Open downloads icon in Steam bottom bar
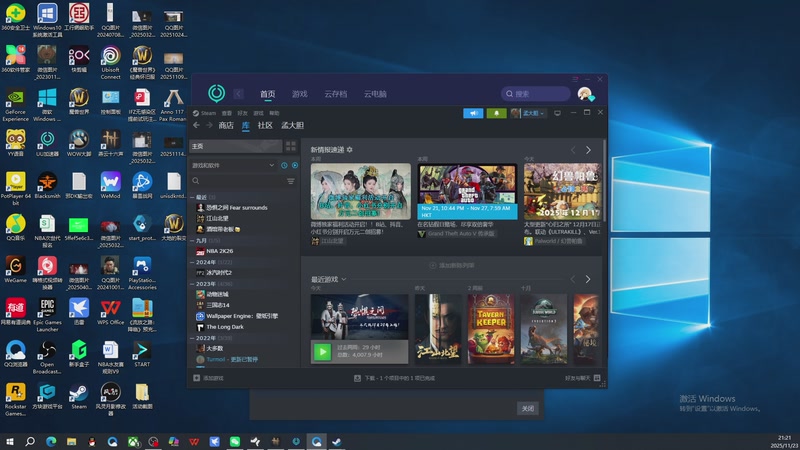Image resolution: width=800 pixels, height=450 pixels. tap(357, 378)
